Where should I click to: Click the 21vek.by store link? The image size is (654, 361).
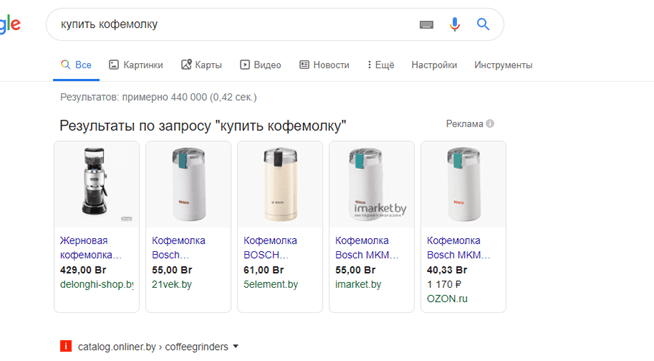(x=171, y=285)
